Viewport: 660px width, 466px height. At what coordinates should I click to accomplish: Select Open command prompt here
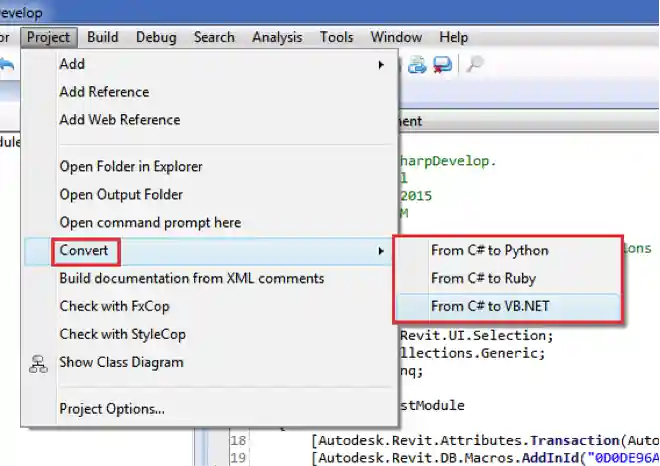coord(149,222)
